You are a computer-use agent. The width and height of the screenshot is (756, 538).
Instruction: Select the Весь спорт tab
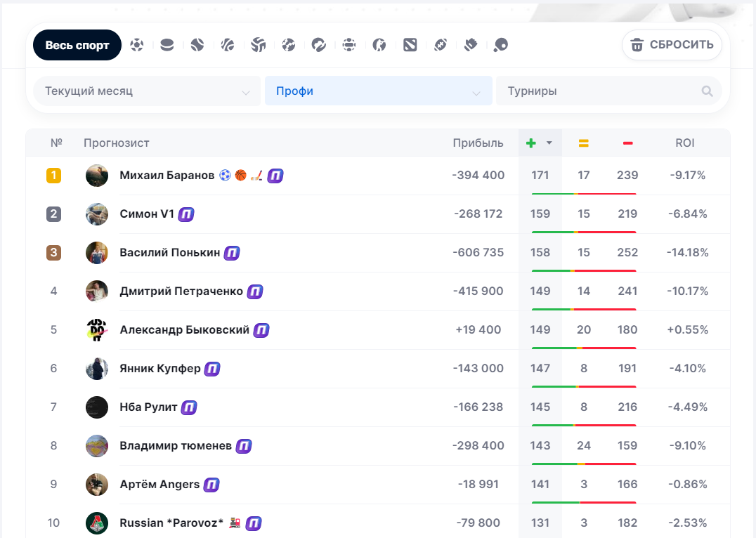[x=77, y=45]
